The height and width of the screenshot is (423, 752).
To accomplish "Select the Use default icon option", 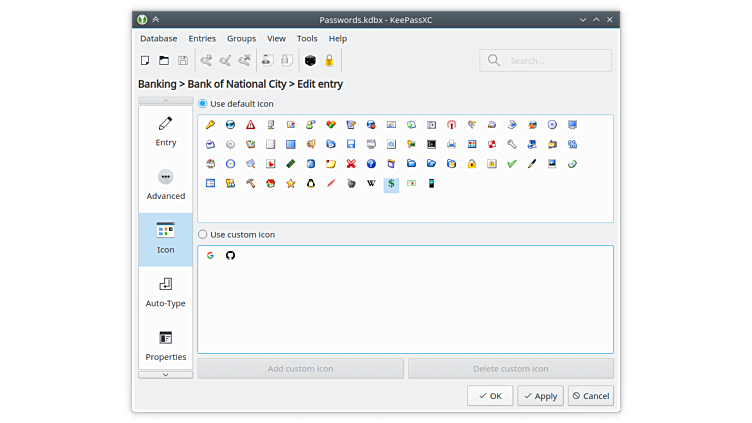I will point(204,104).
